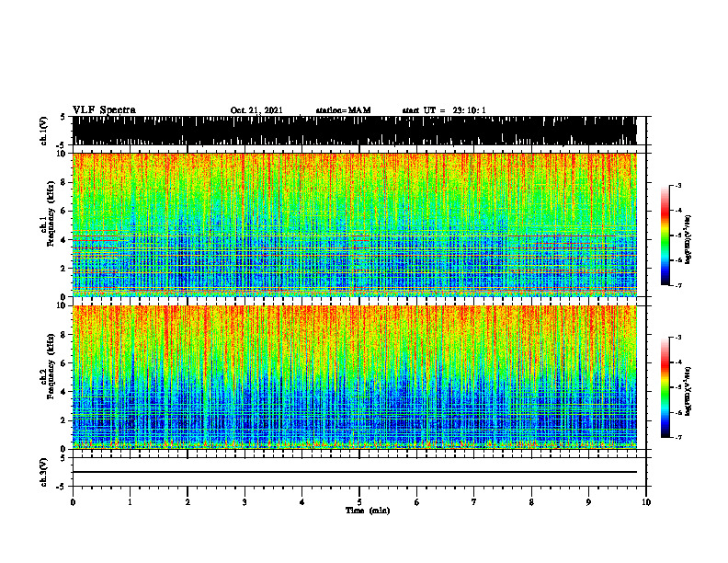Select the date text "Oct. 21, 2021"
The height and width of the screenshot is (563, 728).
click(x=256, y=110)
